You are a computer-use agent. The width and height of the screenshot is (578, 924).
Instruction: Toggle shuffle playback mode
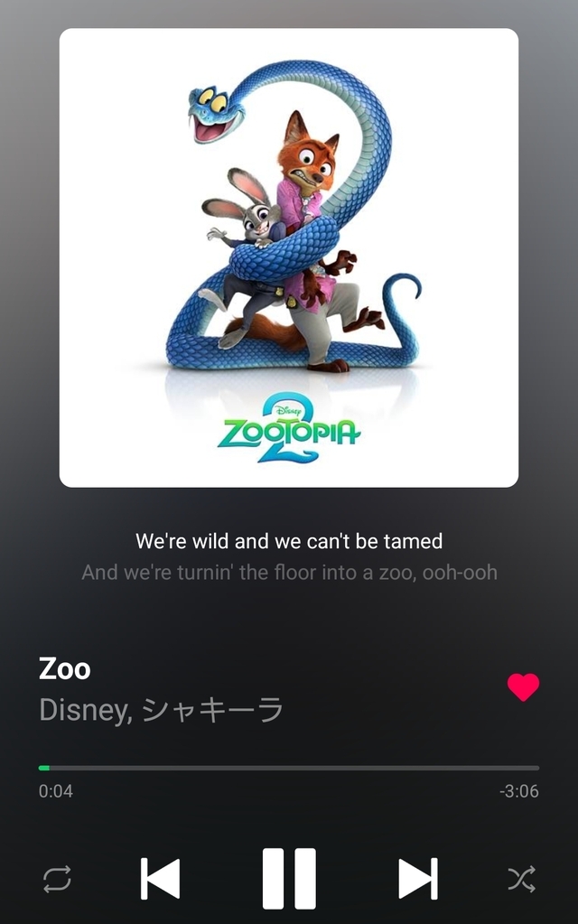[x=522, y=879]
